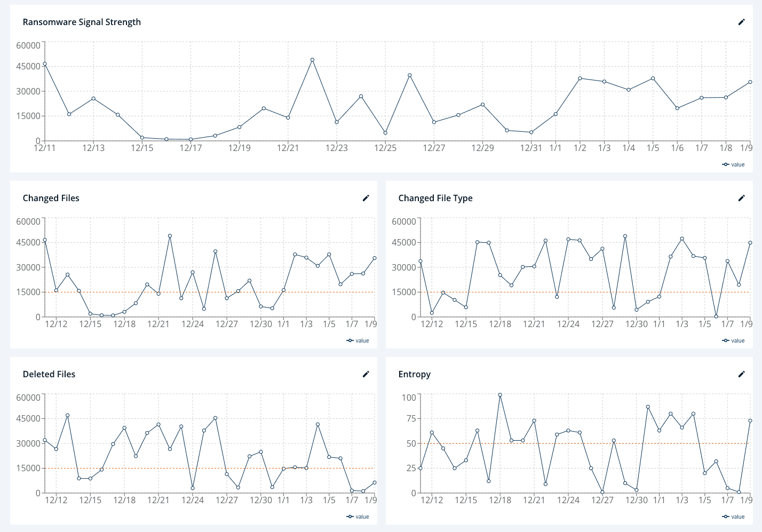Screen dimensions: 762x532
Task: Toggle the Ransomware Signal Strength value legend
Action: coord(733,164)
